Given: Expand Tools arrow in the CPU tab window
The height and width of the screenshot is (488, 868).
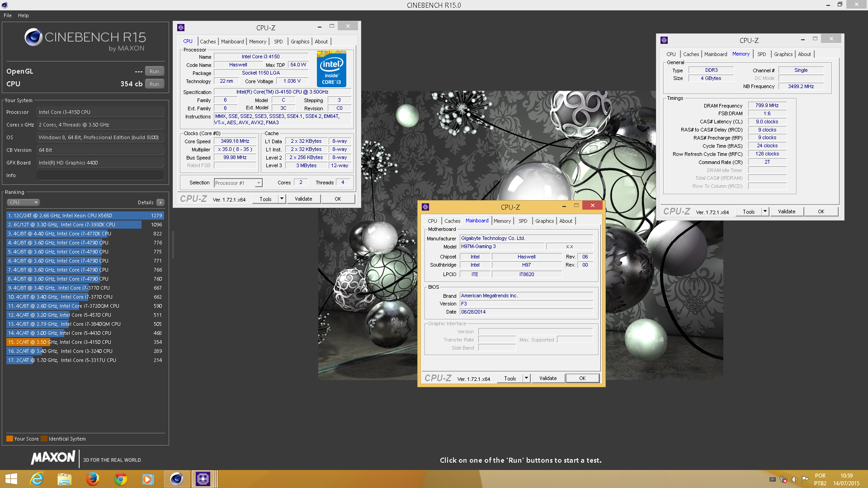Looking at the screenshot, I should point(282,199).
